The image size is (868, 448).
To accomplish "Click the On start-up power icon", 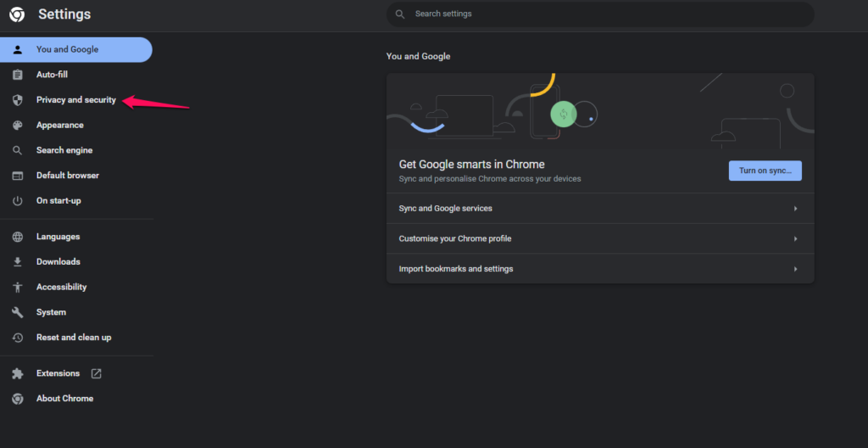I will pos(17,201).
